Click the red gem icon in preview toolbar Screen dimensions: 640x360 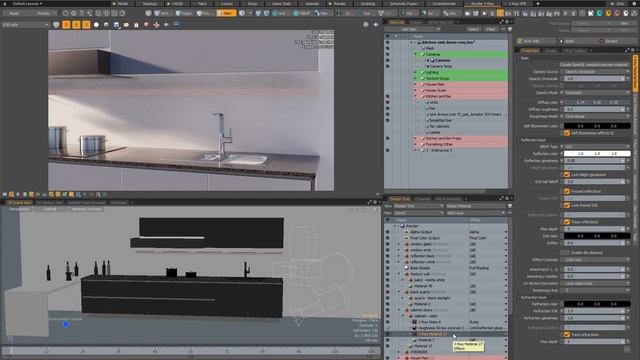146,25
